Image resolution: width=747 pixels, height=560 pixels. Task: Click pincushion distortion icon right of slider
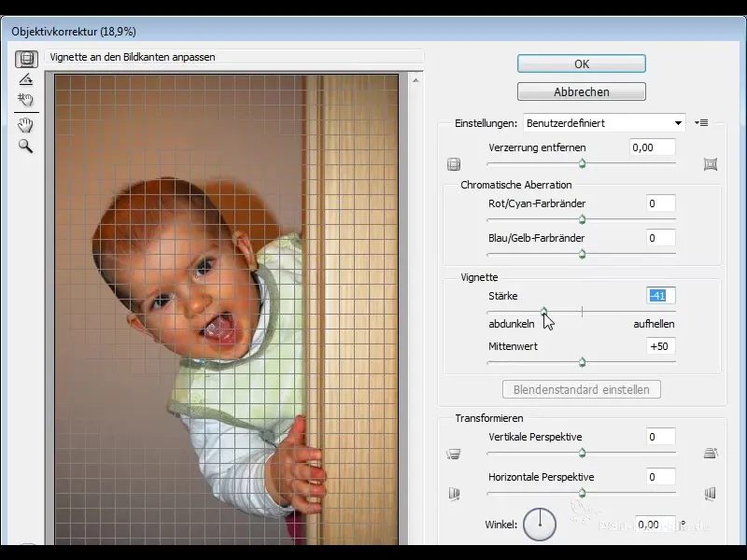point(711,164)
